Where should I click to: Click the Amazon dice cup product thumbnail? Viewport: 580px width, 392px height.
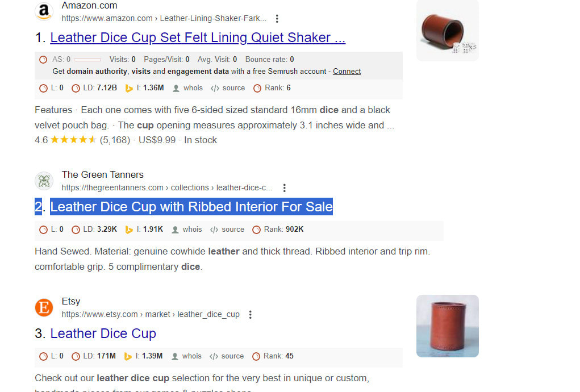coord(448,30)
